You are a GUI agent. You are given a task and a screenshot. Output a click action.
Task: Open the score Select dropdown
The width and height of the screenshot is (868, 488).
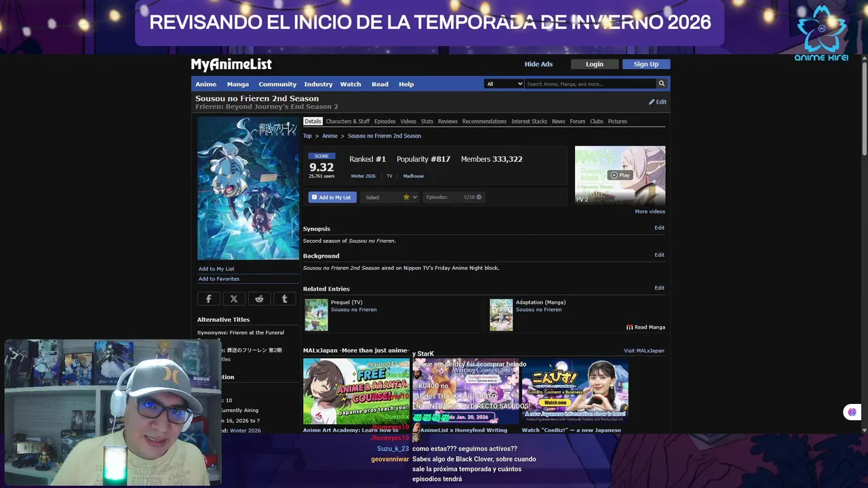391,197
